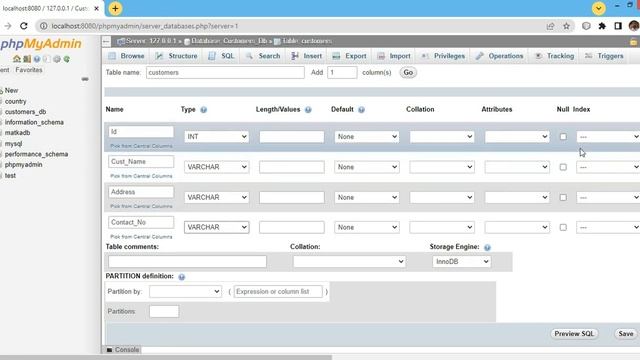
Task: Open the phpMyAdmin home icon
Action: 17,59
